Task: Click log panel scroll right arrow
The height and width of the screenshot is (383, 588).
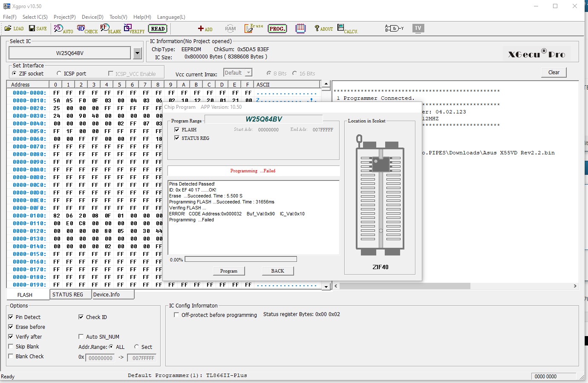Action: 575,286
